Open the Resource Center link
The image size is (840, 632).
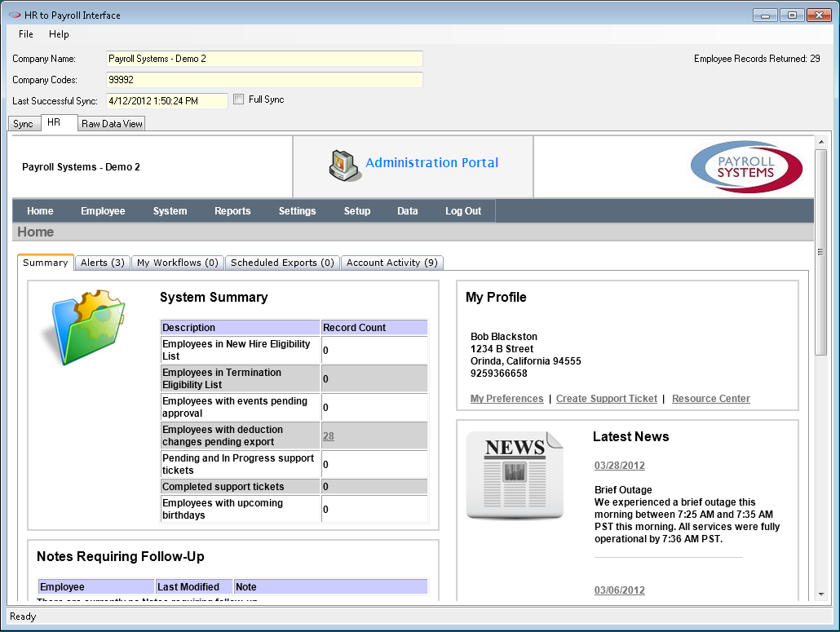click(x=711, y=399)
